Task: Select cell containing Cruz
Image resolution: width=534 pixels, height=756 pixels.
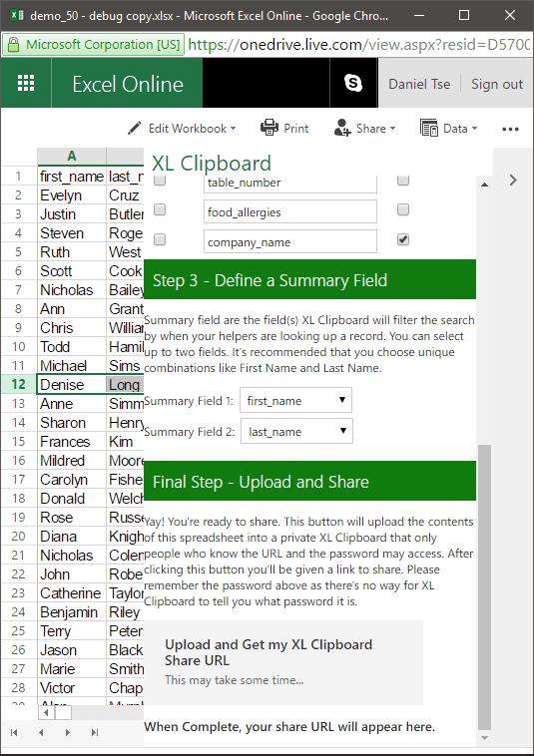Action: coord(126,194)
